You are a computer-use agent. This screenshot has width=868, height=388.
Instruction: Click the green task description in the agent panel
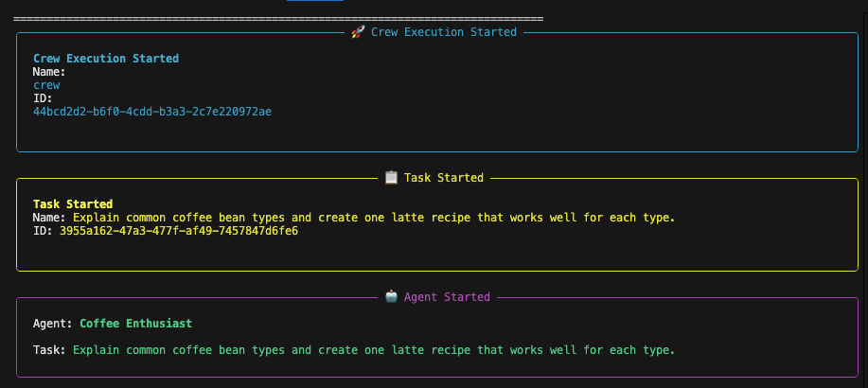tap(374, 350)
